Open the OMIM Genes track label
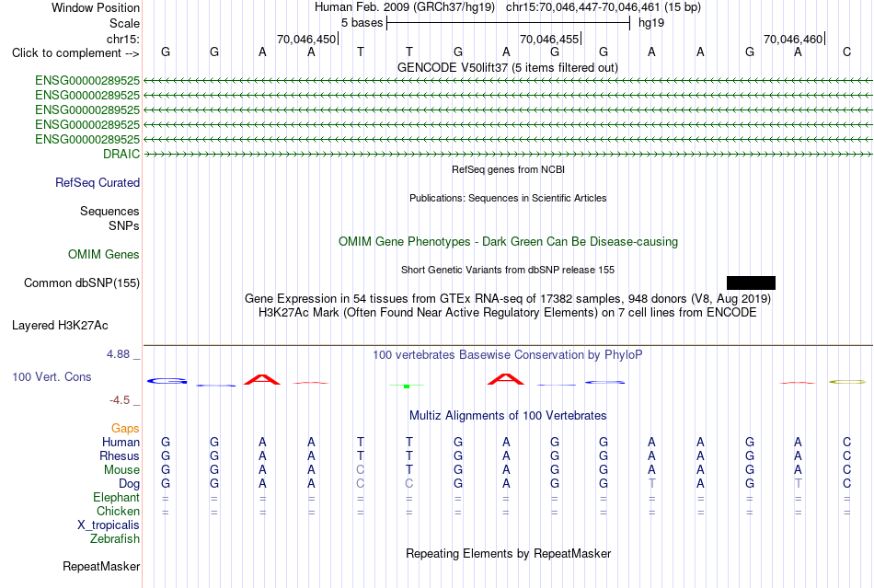 tap(104, 254)
